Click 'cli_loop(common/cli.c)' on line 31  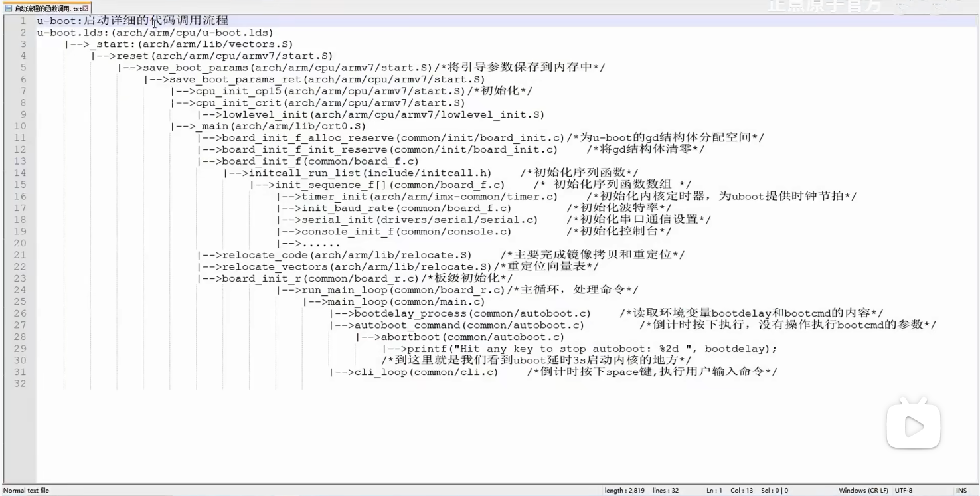[426, 372]
